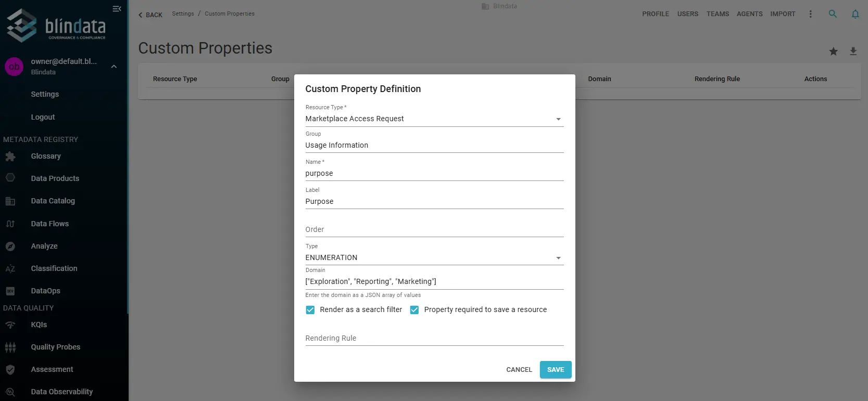Screen dimensions: 868x401
Task: Click Resource Type column header
Action: 175,79
